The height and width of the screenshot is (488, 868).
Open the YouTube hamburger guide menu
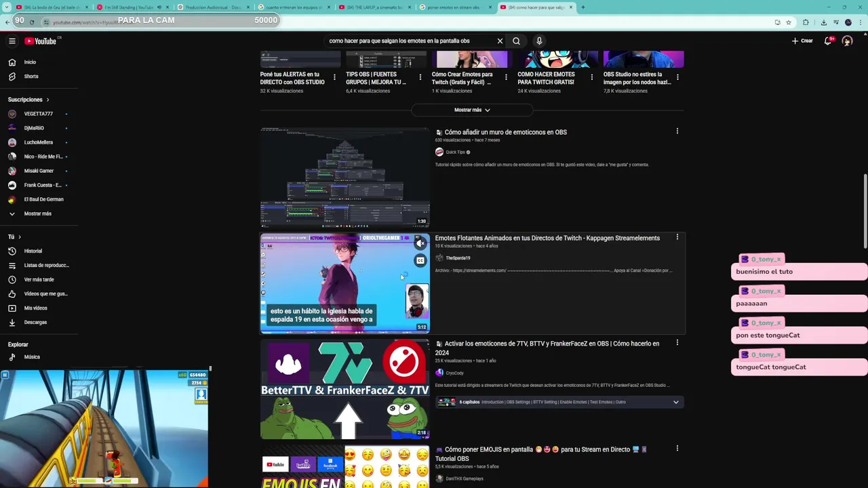(12, 41)
